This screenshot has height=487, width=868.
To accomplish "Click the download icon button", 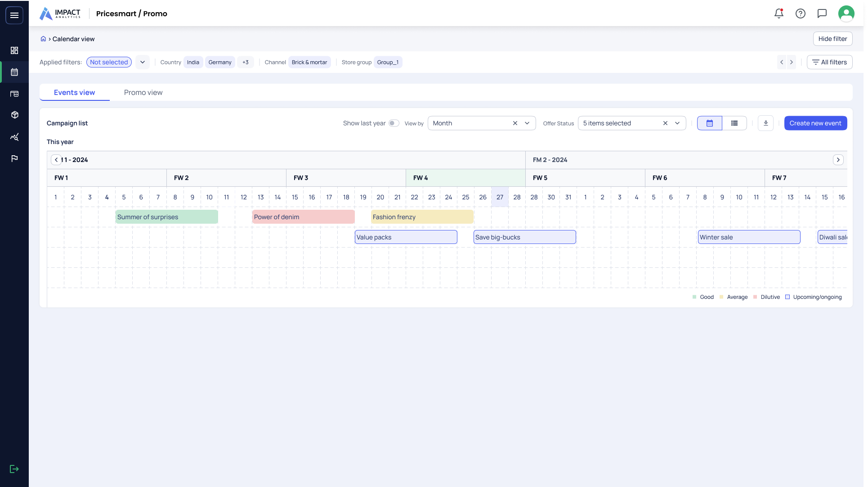I will click(765, 123).
